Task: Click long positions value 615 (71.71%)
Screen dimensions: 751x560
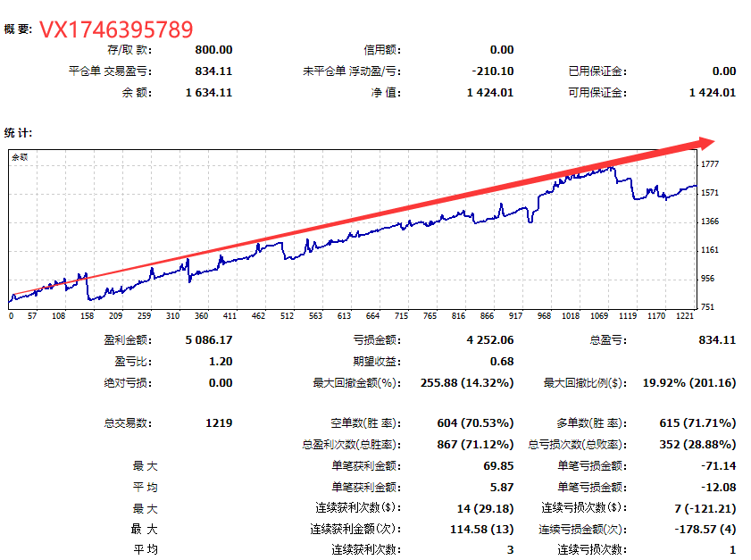Action: (697, 423)
